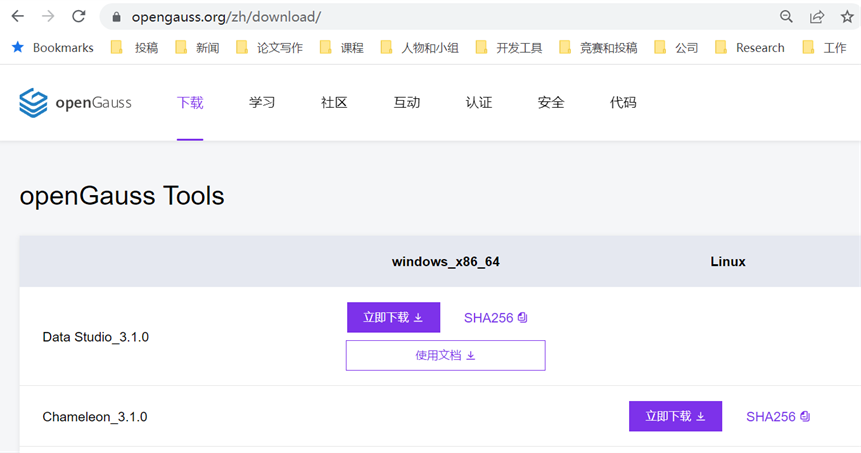Click the openGauss logo
The image size is (861, 453).
[75, 103]
